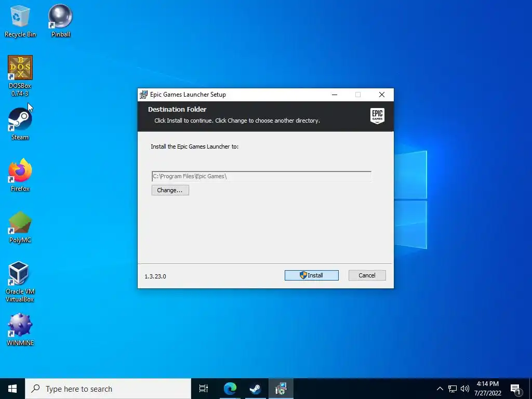Click the install path field
This screenshot has height=399, width=532.
click(x=261, y=177)
